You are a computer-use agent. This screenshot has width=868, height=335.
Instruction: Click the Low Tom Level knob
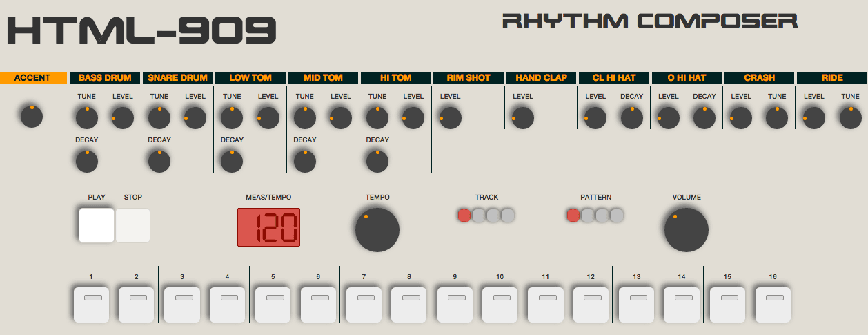pyautogui.click(x=268, y=118)
